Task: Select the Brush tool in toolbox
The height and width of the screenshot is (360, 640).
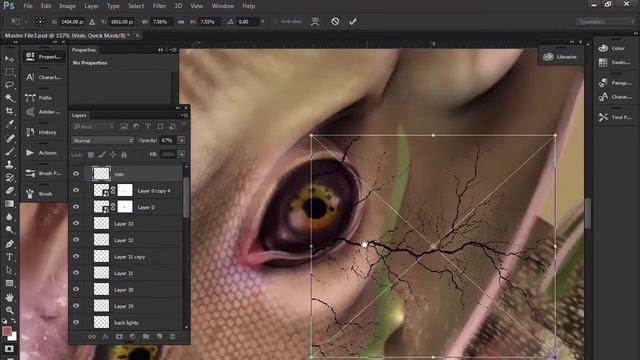Action: coord(9,152)
